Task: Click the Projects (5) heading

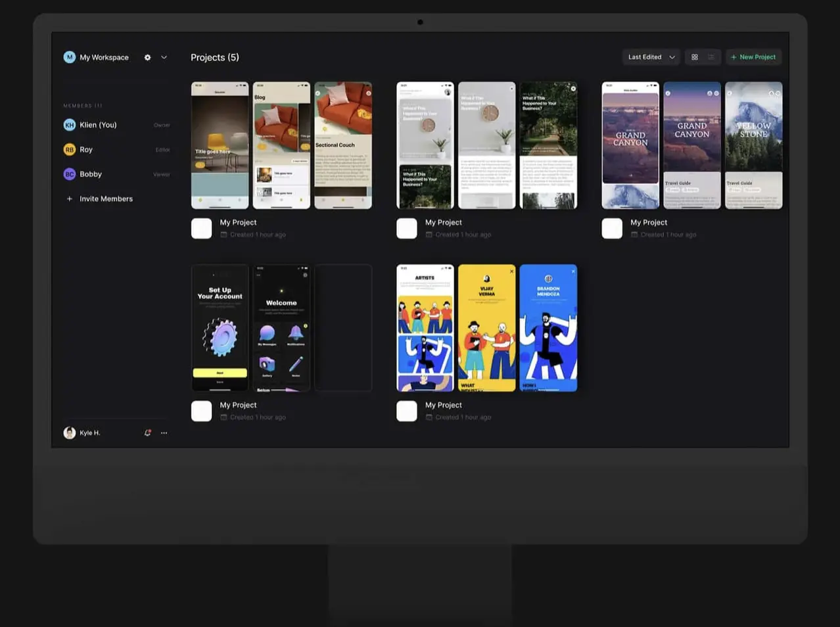Action: (215, 57)
